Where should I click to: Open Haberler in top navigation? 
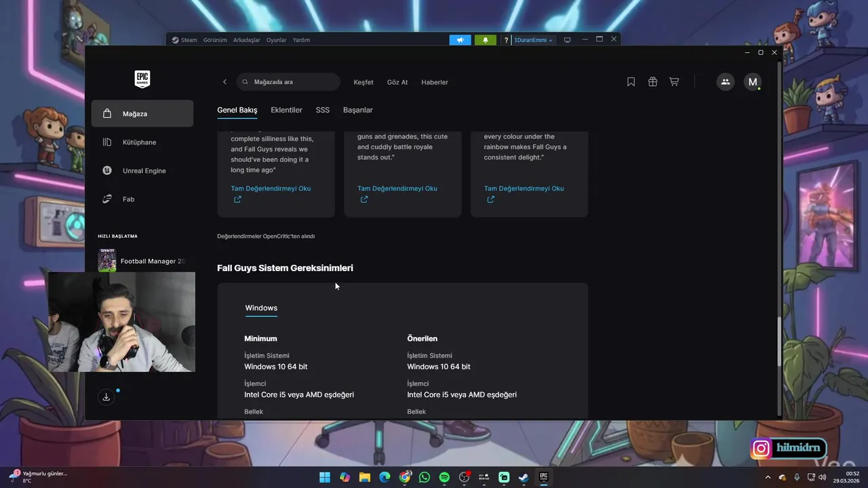click(435, 82)
